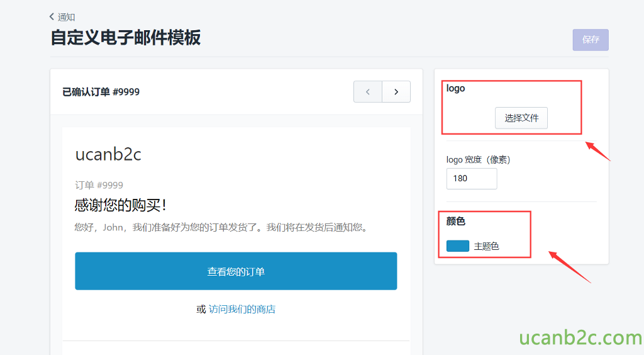Click the logo 宽度（像素） label
Image resolution: width=644 pixels, height=355 pixels.
pos(478,159)
